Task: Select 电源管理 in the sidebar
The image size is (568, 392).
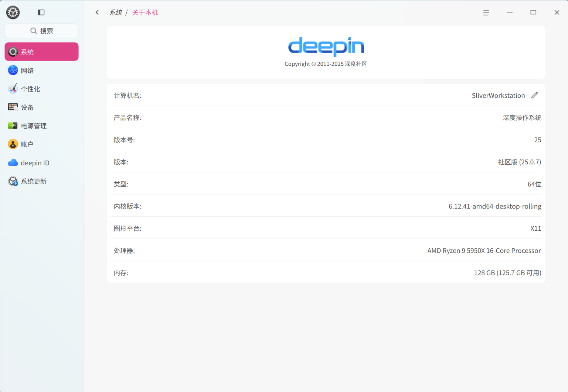Action: 41,125
